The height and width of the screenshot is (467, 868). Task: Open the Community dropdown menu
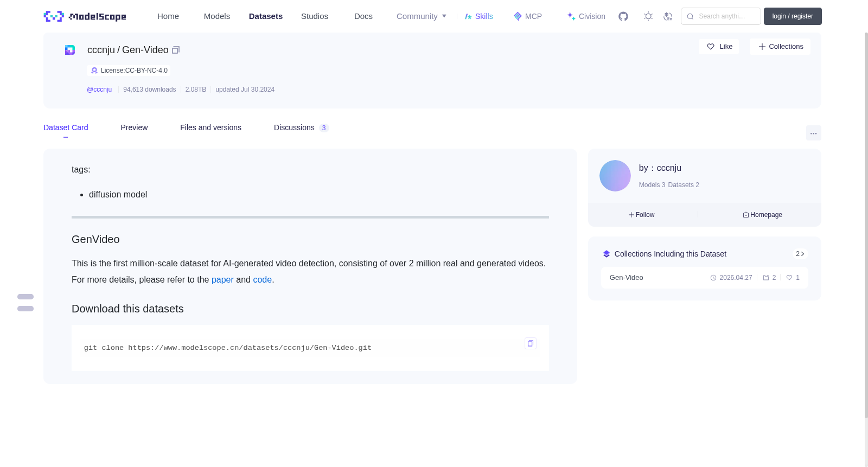pyautogui.click(x=422, y=16)
